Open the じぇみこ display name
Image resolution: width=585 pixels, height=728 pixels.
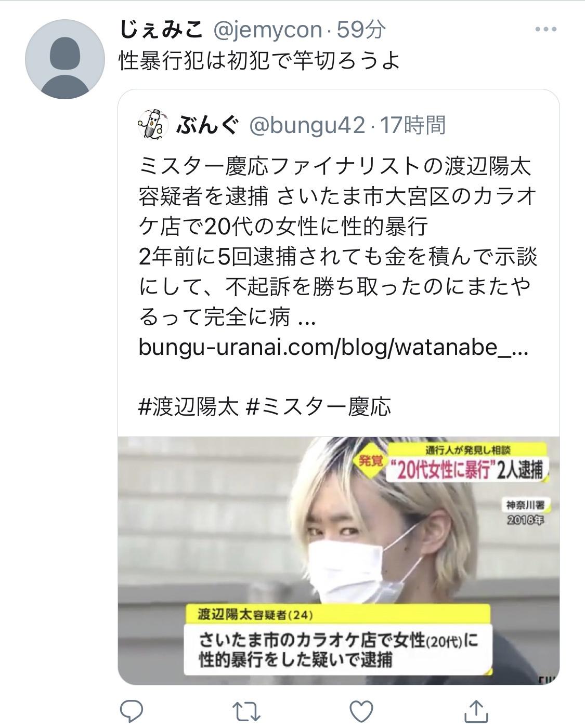[161, 30]
